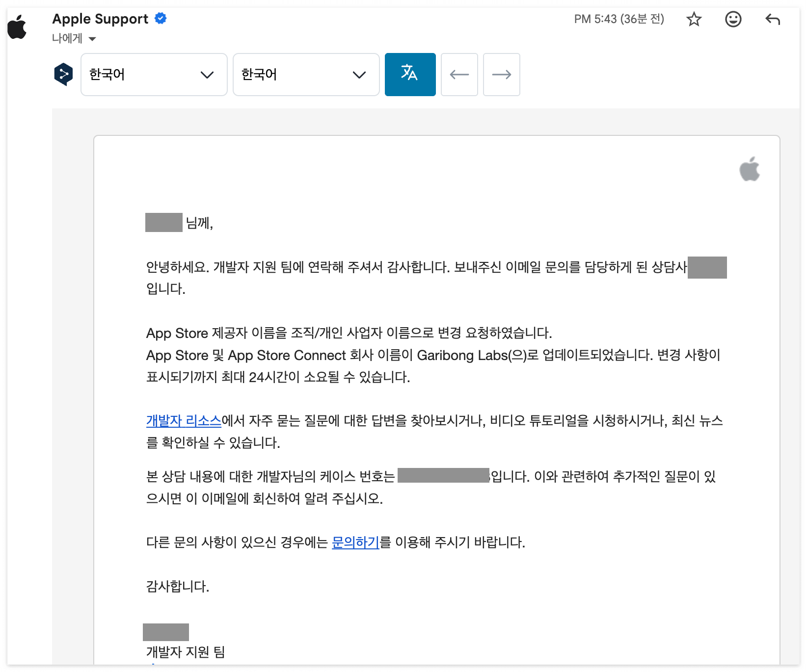Screen dimensions: 807x672
Task: Add an emoji reaction to the email
Action: pyautogui.click(x=733, y=20)
